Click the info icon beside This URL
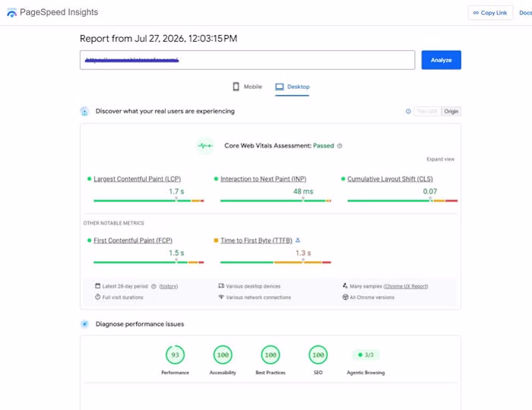Viewport: 532px width, 410px height. point(408,111)
